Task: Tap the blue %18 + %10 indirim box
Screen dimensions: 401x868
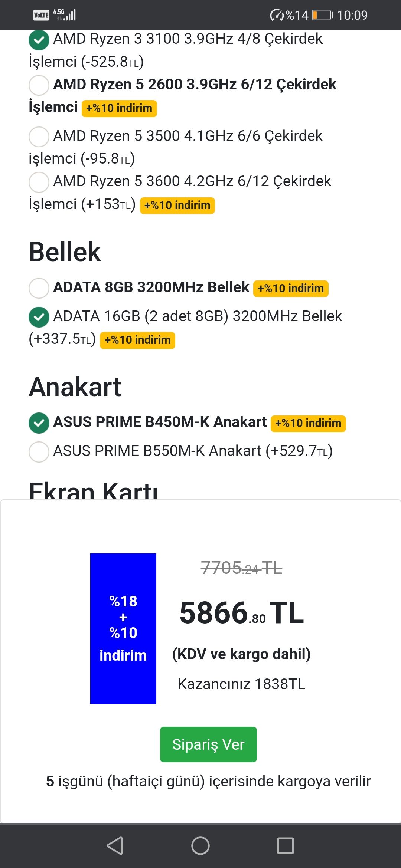Action: coord(123,628)
